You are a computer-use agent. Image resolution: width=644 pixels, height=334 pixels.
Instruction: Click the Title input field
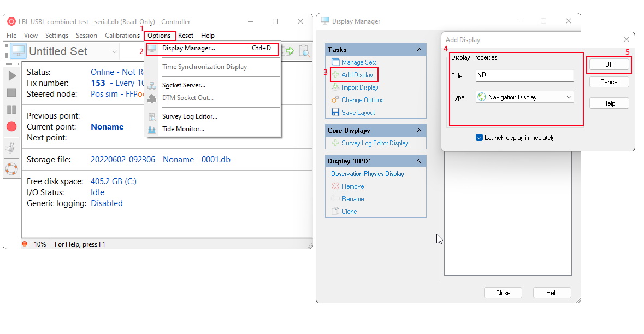(x=525, y=75)
